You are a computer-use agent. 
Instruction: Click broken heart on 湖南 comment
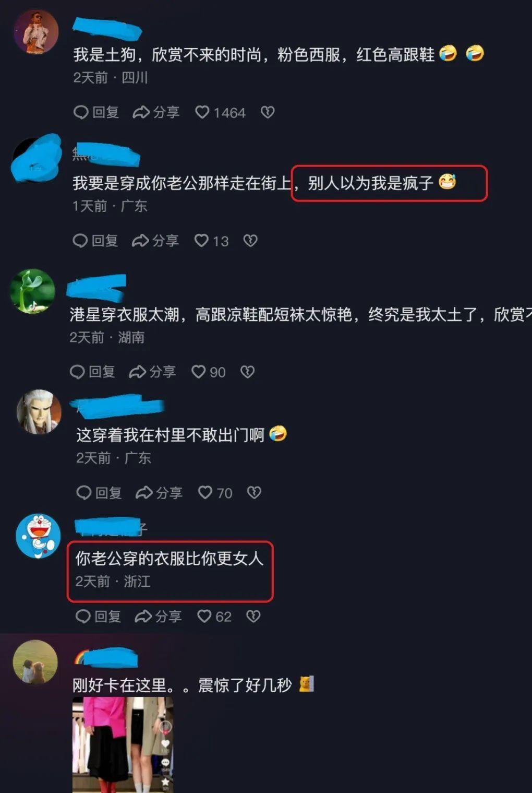pyautogui.click(x=247, y=372)
